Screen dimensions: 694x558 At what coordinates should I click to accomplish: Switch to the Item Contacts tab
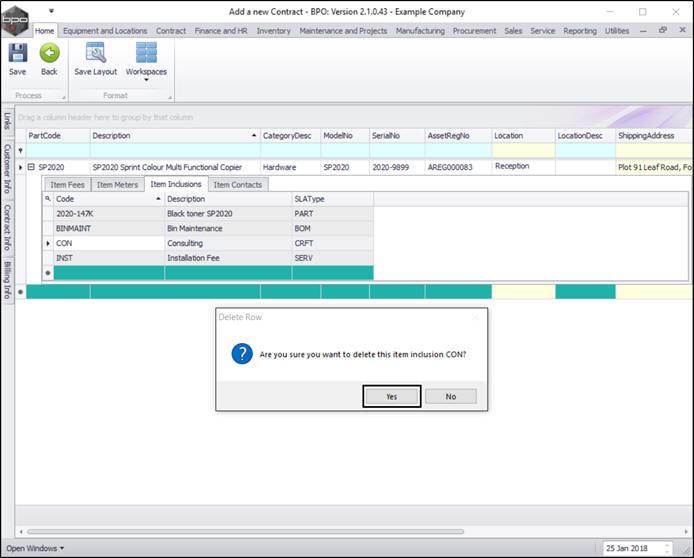[238, 185]
